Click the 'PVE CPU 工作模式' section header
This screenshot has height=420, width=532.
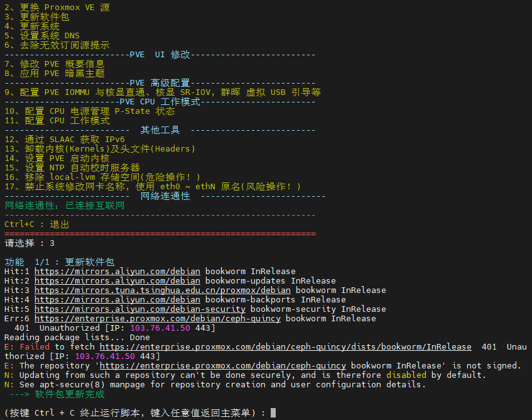pyautogui.click(x=160, y=102)
